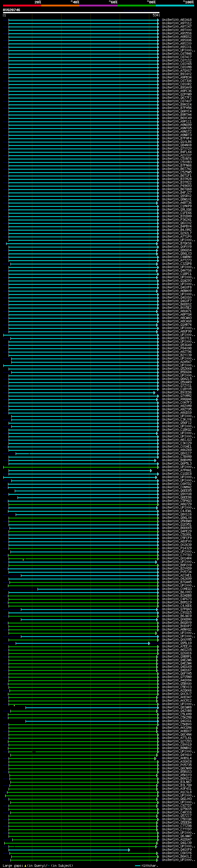Select hit UniRef100_A8IA18

177,20
